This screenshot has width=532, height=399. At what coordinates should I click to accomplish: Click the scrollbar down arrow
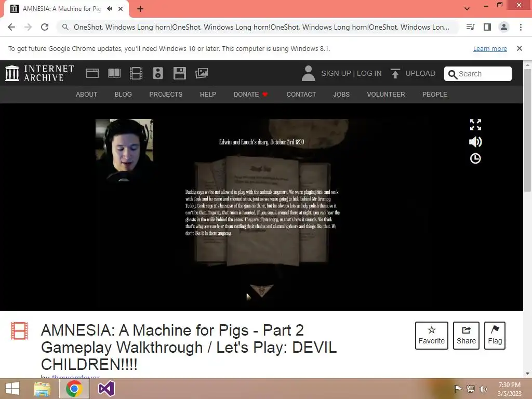pyautogui.click(x=527, y=374)
